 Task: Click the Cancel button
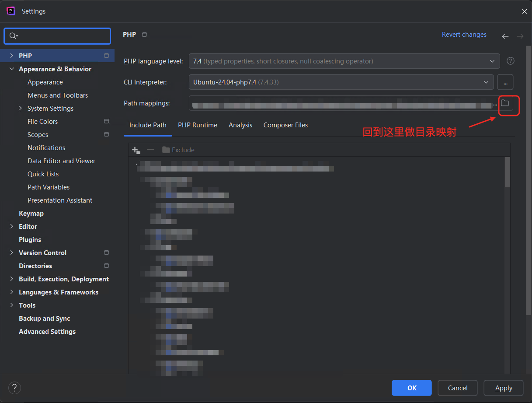(458, 388)
